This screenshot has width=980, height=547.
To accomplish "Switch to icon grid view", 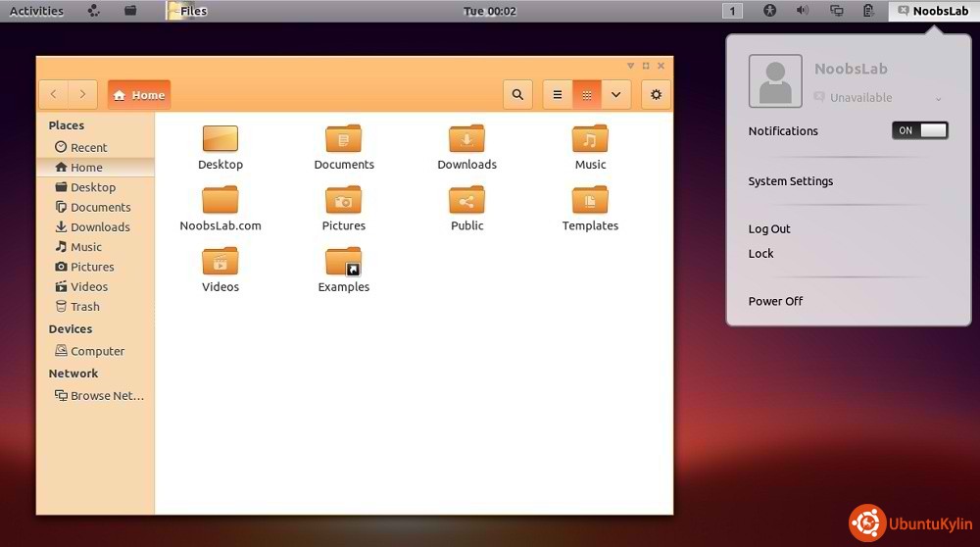I will coord(587,95).
